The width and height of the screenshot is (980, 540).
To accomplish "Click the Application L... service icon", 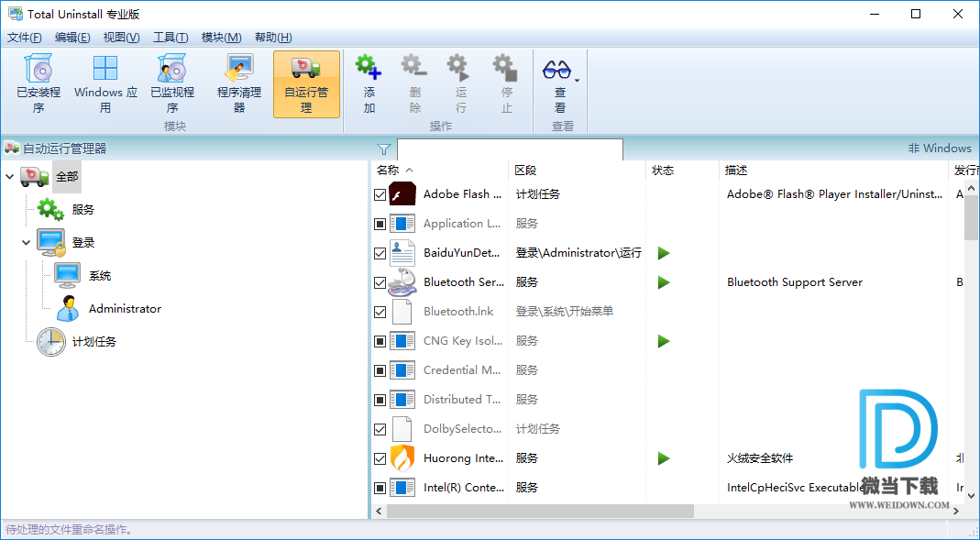I will click(x=402, y=223).
